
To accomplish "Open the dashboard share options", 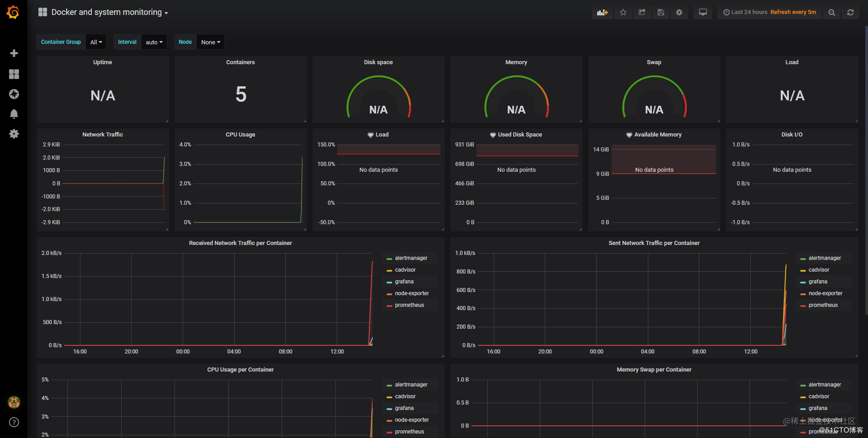I will pos(642,12).
